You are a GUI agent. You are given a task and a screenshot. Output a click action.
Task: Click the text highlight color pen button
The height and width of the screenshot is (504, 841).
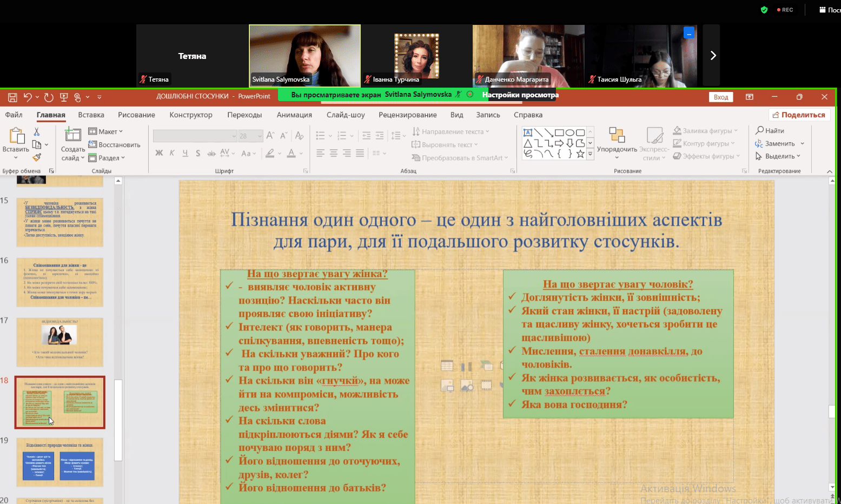[270, 153]
